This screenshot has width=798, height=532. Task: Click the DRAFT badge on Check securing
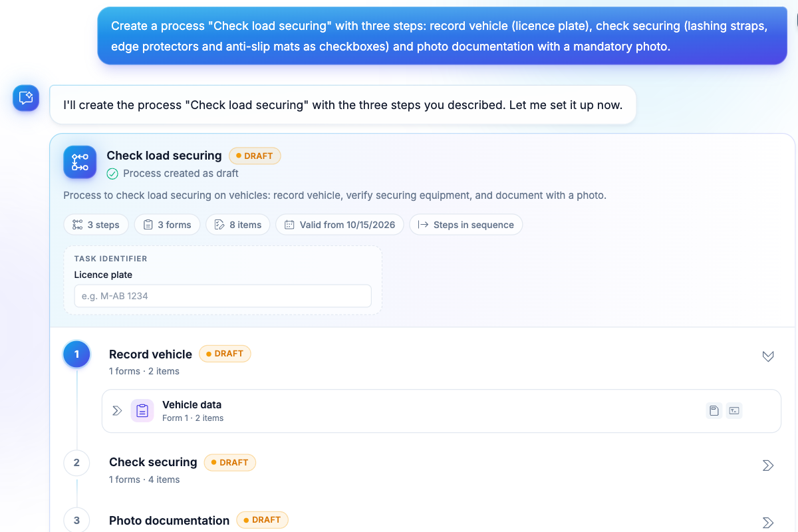click(x=230, y=462)
